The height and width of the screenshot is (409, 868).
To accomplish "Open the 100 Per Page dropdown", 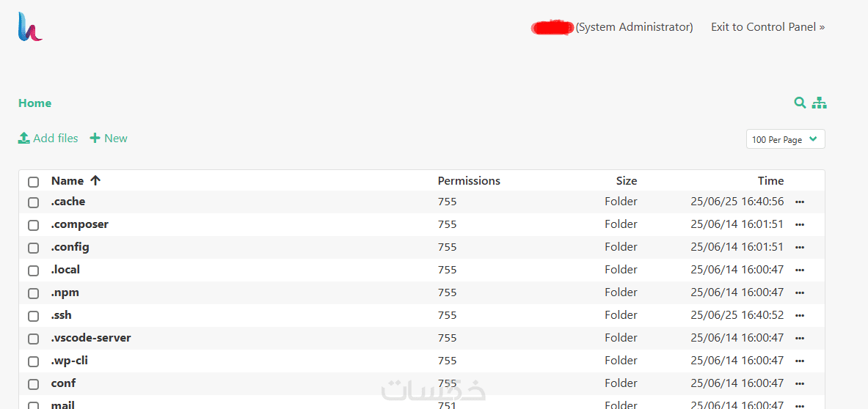I will pos(785,139).
